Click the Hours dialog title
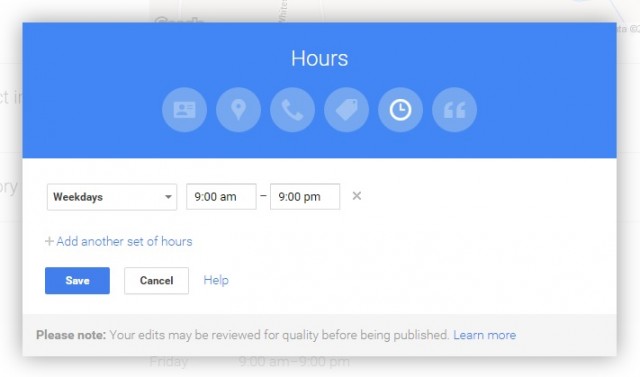This screenshot has width=640, height=377. 320,58
